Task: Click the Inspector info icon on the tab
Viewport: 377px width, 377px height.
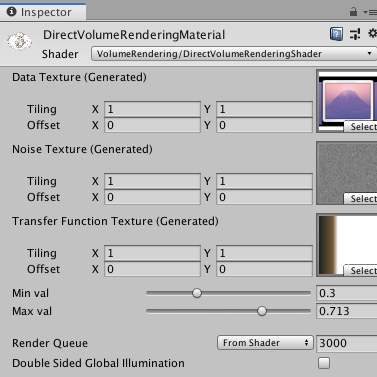Action: [x=11, y=12]
